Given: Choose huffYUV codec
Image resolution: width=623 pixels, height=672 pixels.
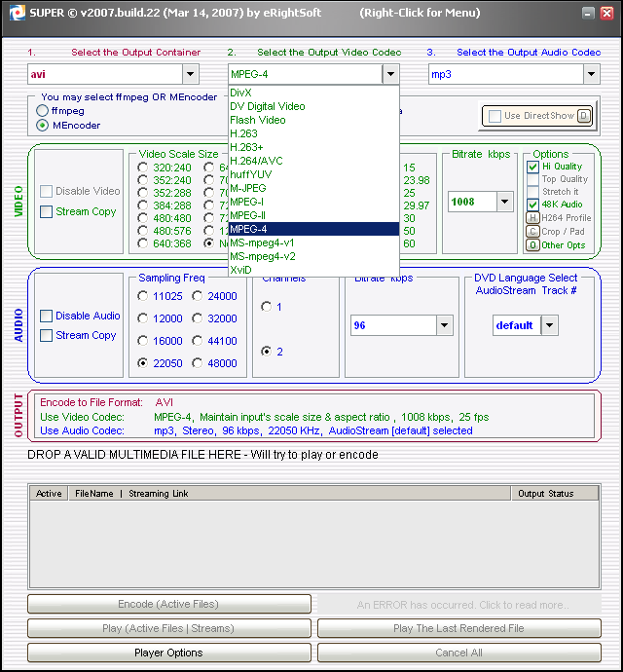Looking at the screenshot, I should (313, 174).
